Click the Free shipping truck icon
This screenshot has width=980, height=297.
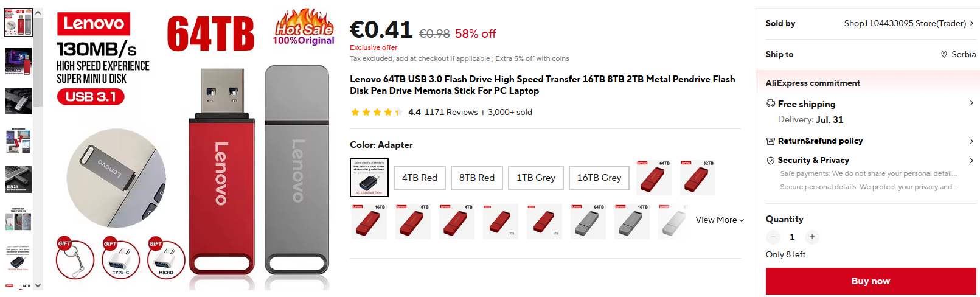coord(771,103)
